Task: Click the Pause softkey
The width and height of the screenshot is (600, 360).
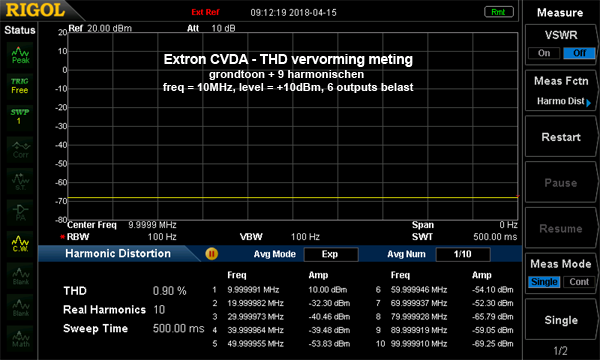Action: click(561, 182)
